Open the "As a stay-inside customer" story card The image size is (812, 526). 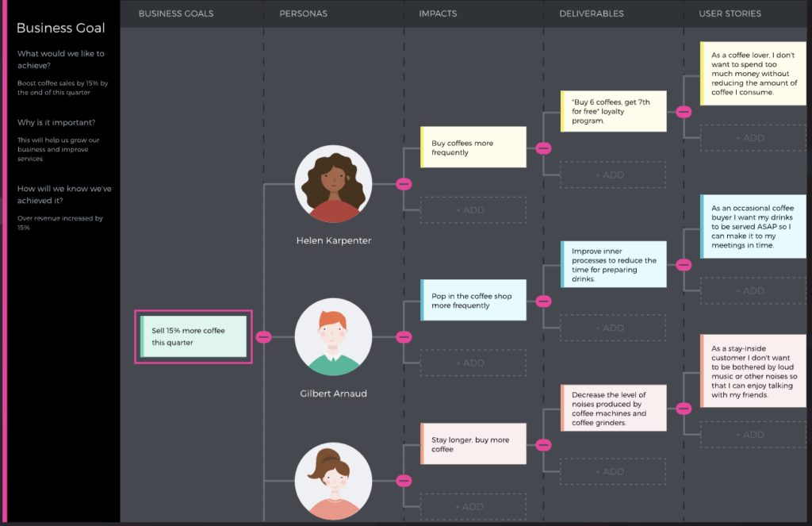click(x=753, y=371)
